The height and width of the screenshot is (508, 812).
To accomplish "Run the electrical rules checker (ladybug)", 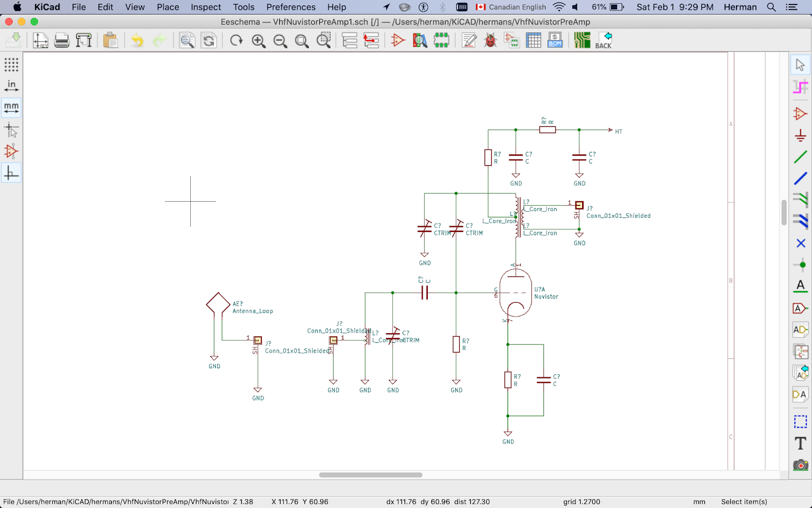I will pos(490,40).
